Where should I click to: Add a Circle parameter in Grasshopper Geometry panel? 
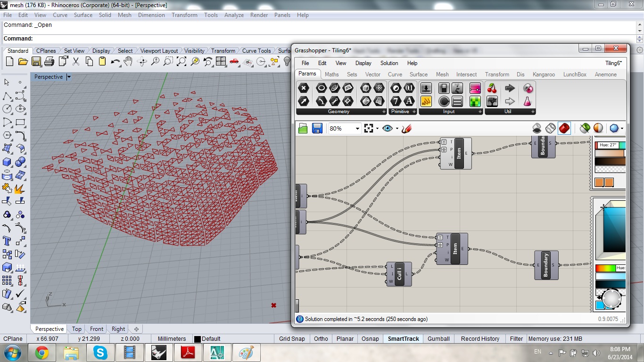pyautogui.click(x=321, y=88)
